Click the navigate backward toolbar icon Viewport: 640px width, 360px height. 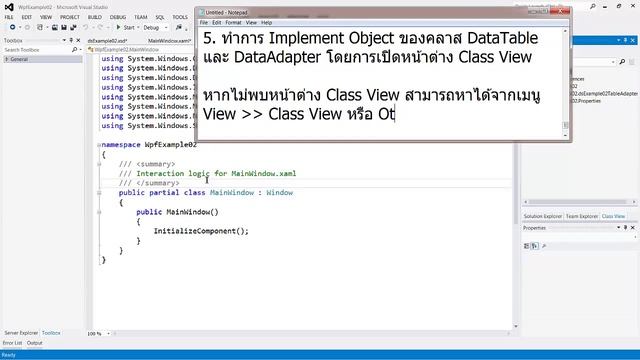(x=13, y=27)
